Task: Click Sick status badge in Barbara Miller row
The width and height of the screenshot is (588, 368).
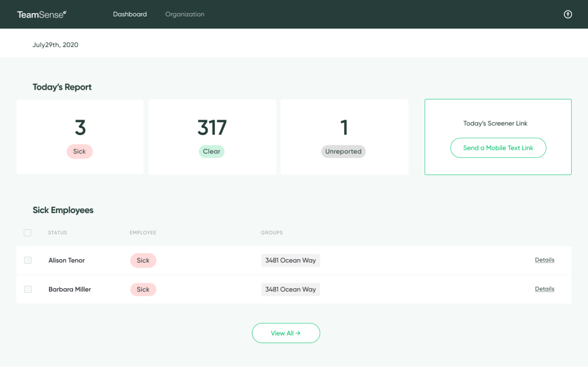Action: click(143, 290)
